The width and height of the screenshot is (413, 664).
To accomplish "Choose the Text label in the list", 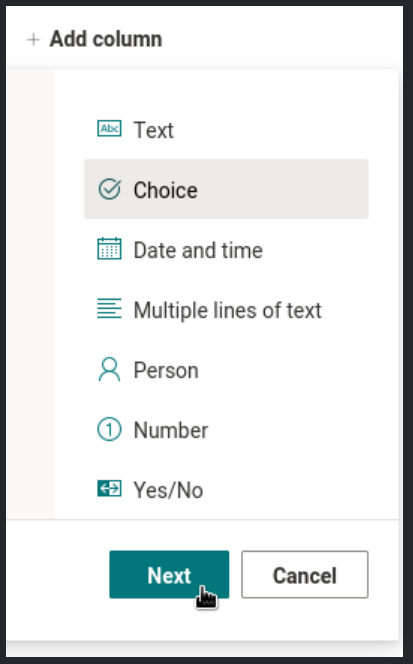I will click(153, 130).
